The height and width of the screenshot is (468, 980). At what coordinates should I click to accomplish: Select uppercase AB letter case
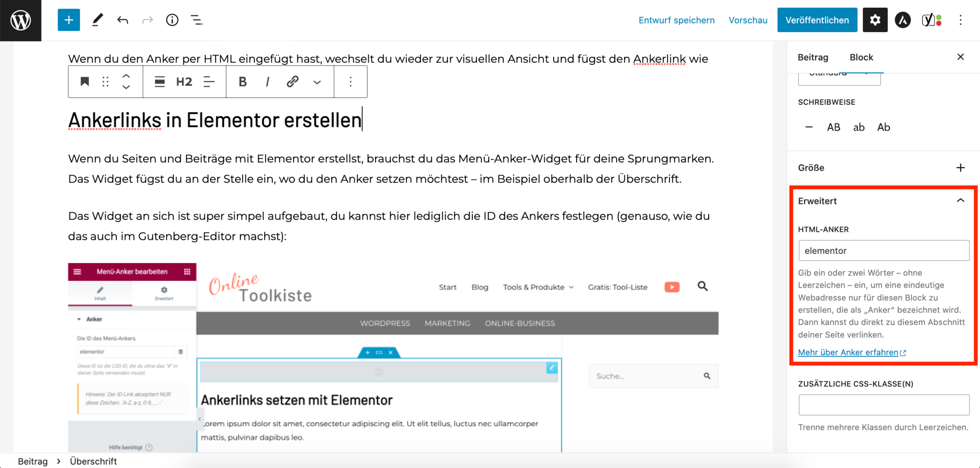pos(833,127)
